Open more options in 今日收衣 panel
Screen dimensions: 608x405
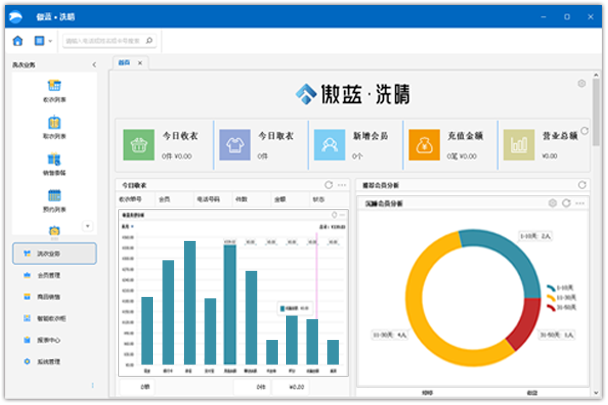pos(342,185)
